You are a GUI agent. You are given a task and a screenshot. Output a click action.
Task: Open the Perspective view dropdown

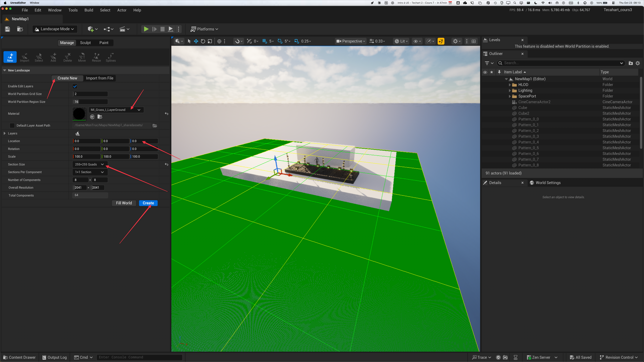tap(351, 41)
